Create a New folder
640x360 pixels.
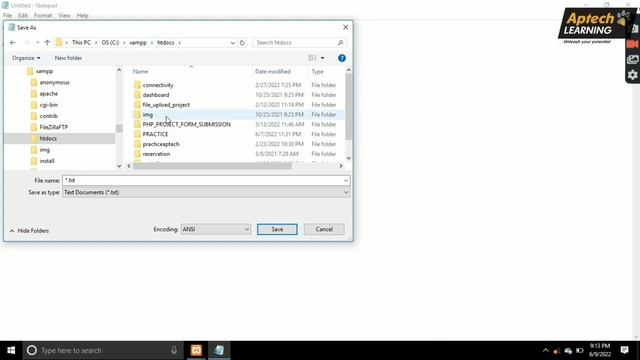tap(68, 58)
